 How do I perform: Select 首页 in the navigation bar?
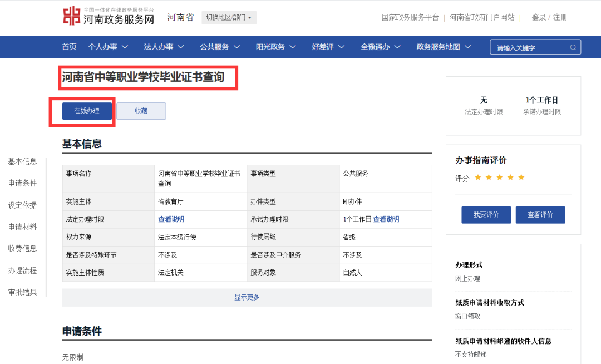pyautogui.click(x=68, y=47)
